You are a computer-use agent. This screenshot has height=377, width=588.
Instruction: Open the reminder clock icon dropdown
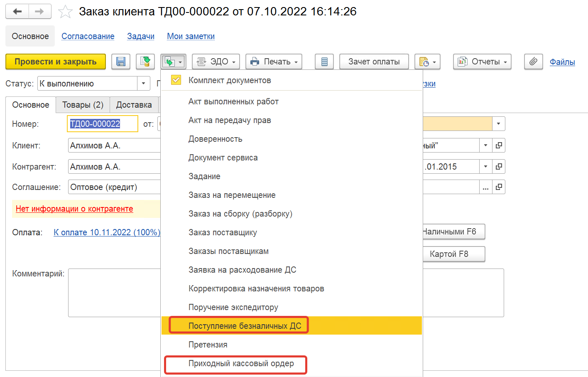point(427,62)
